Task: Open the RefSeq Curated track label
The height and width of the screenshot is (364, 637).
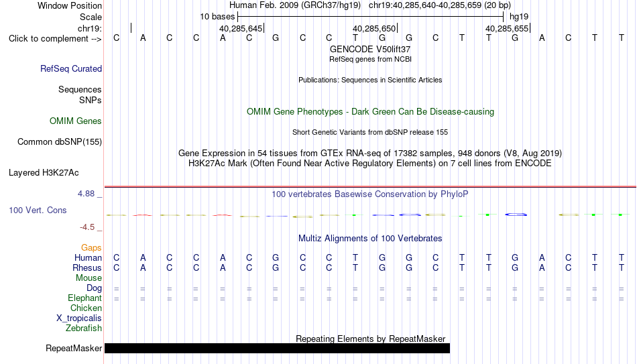Action: click(71, 68)
